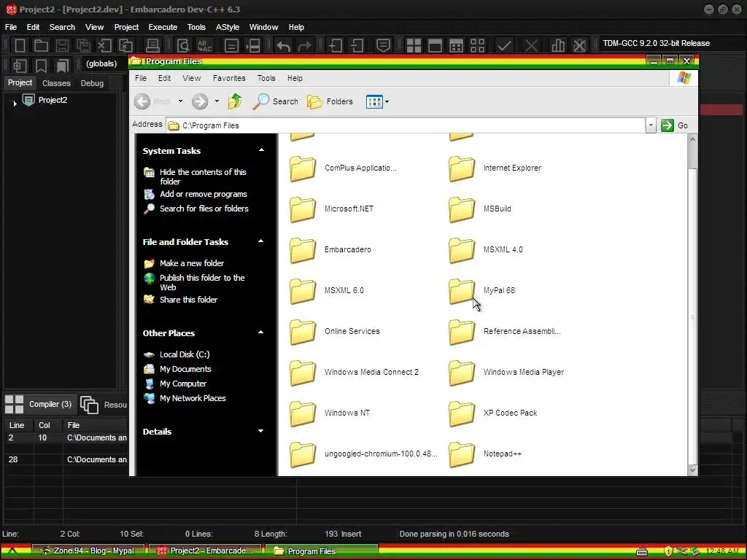This screenshot has height=560, width=747.
Task: Switch to the Classes tab
Action: tap(56, 83)
